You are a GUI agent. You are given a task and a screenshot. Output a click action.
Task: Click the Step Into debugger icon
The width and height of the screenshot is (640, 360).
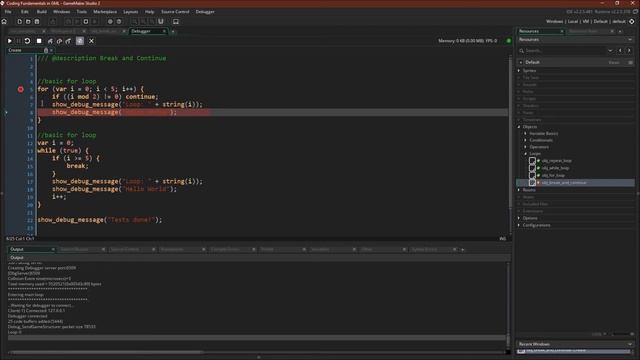50,41
